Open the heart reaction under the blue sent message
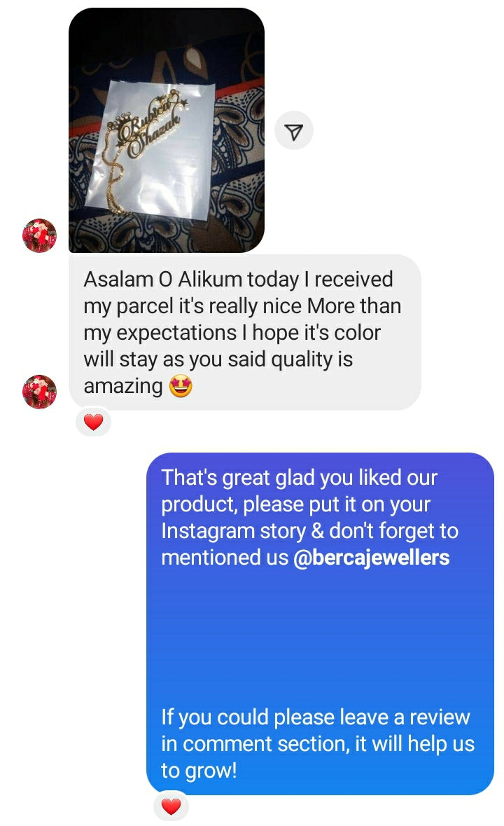Screen dimensions: 504x826 click(x=171, y=806)
